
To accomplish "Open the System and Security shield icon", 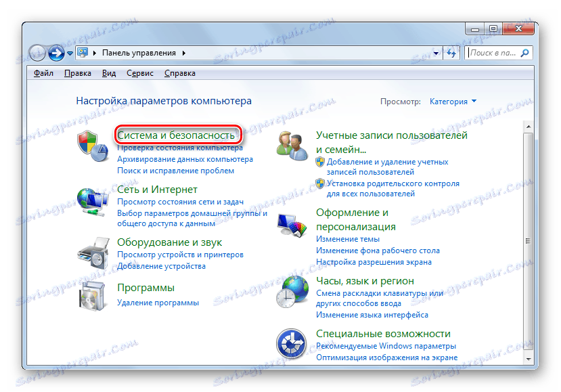I will (93, 146).
